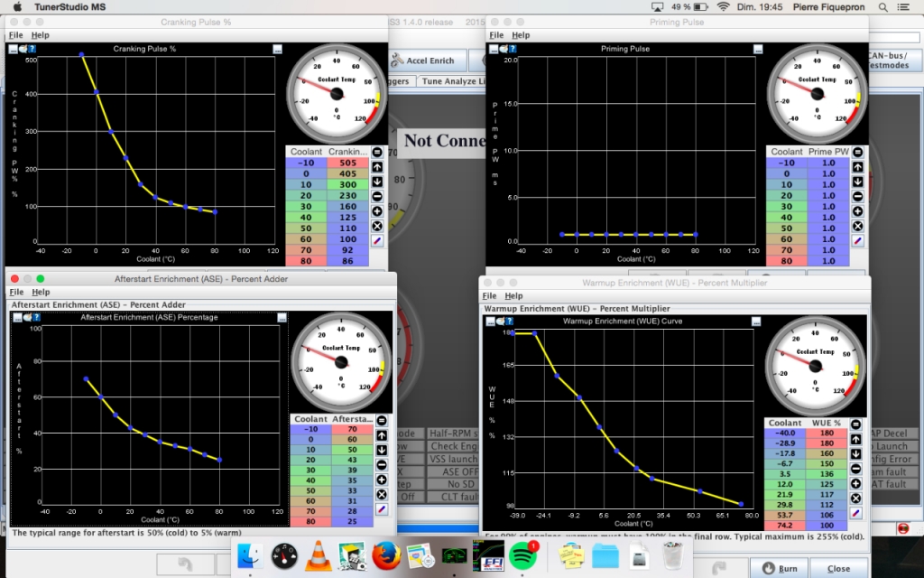Open Firefox from the Dock
Screen dimensions: 924x578
point(386,555)
